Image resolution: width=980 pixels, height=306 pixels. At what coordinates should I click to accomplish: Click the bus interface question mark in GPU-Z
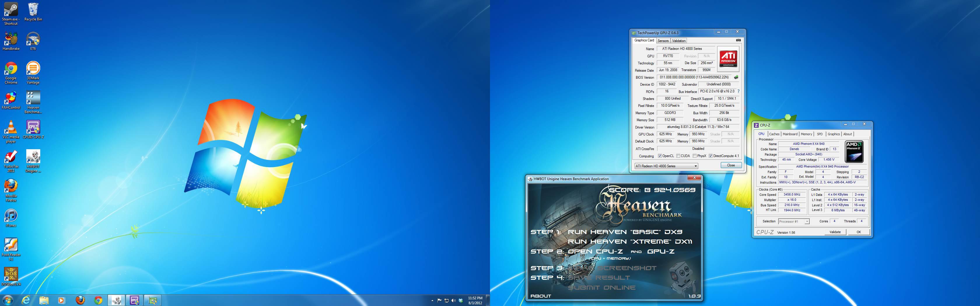click(x=738, y=91)
